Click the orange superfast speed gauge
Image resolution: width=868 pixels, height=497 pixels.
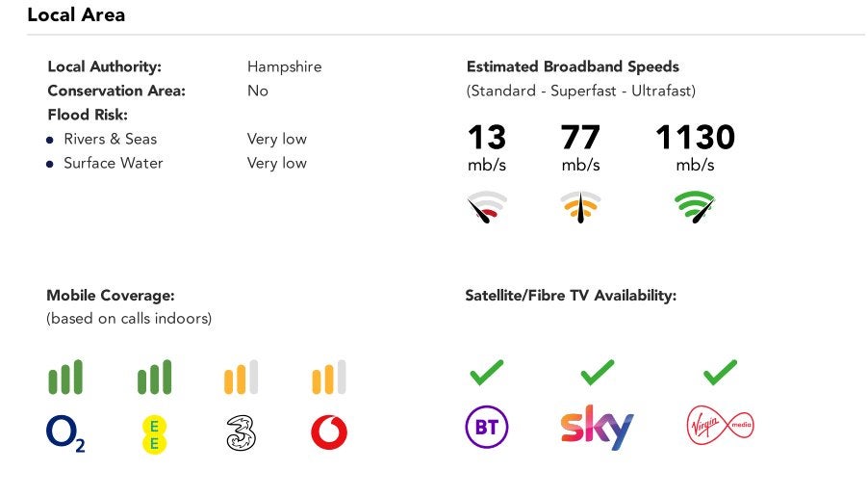pyautogui.click(x=580, y=207)
